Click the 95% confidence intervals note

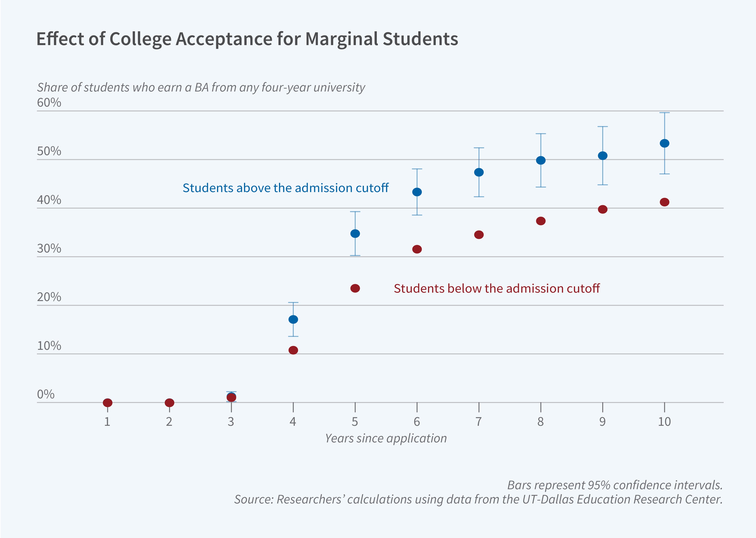615,485
